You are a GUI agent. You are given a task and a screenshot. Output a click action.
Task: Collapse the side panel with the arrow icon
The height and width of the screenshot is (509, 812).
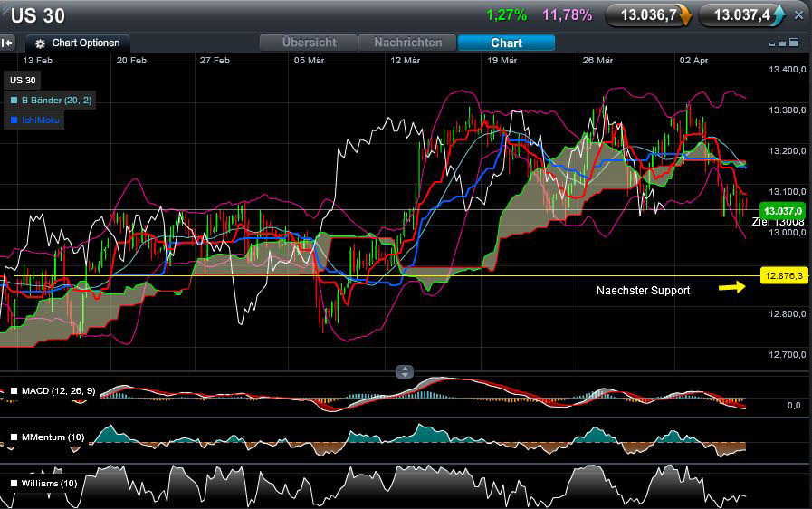(x=7, y=43)
